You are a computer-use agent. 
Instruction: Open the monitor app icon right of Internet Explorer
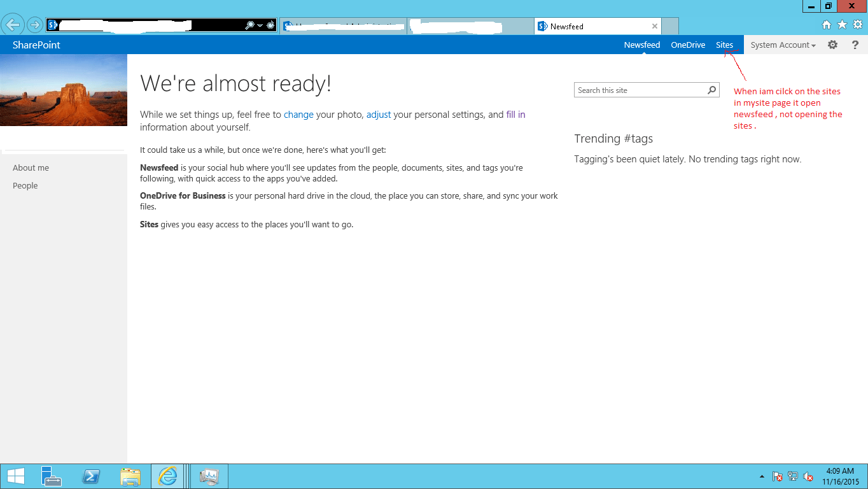[x=209, y=476]
